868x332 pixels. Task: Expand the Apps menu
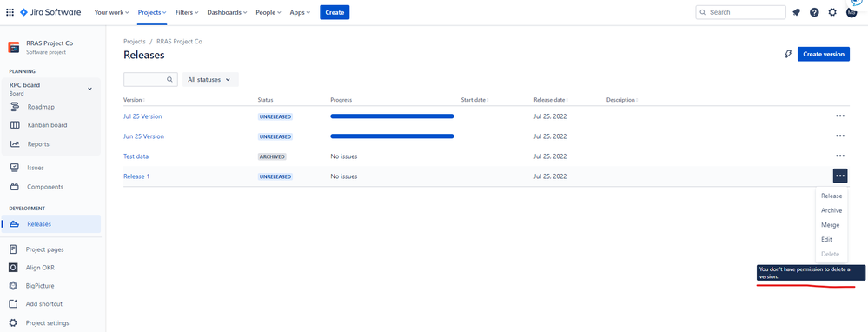pyautogui.click(x=300, y=12)
